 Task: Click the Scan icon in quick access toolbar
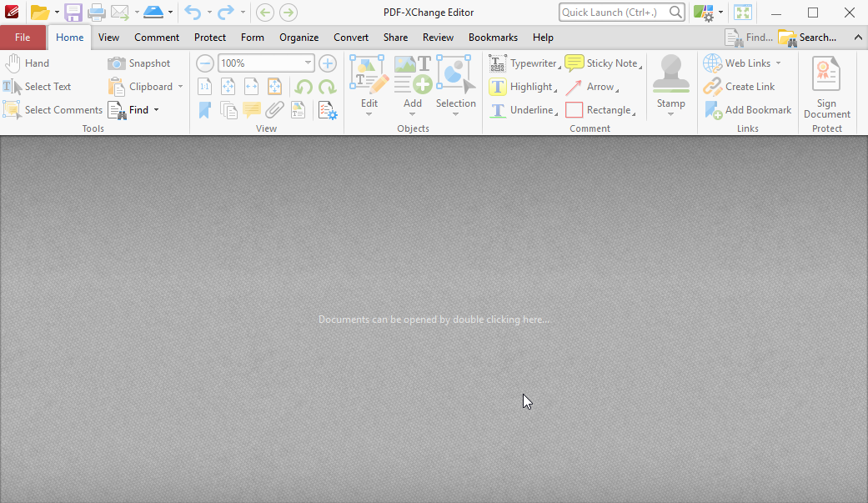tap(153, 13)
